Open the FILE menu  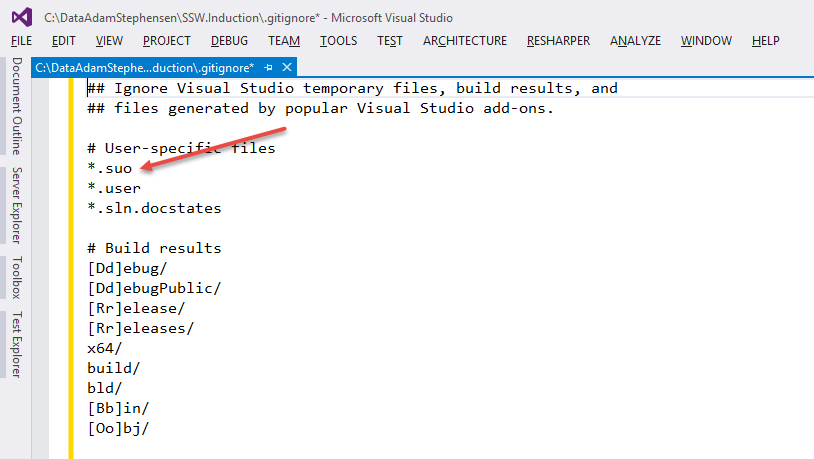[x=22, y=41]
